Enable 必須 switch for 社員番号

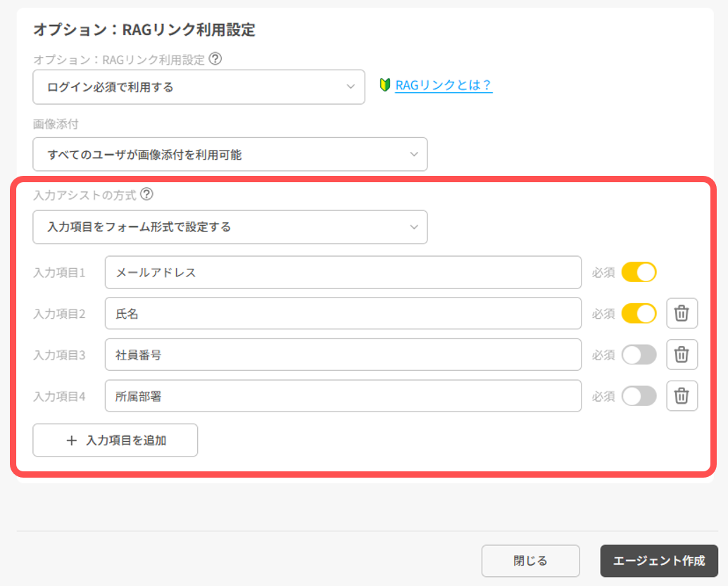pyautogui.click(x=639, y=355)
